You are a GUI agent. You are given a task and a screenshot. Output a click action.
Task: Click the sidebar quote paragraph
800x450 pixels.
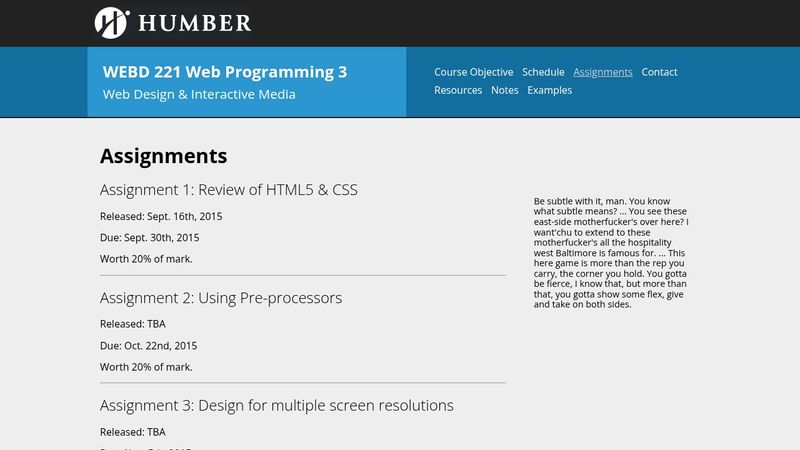coord(611,252)
